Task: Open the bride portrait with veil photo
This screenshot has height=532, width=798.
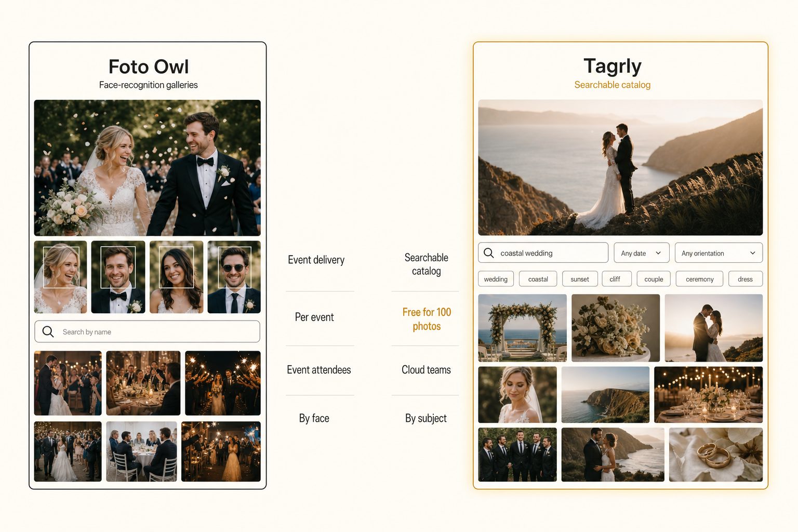Action: [517, 395]
